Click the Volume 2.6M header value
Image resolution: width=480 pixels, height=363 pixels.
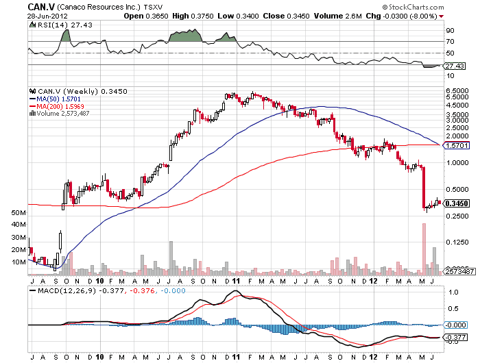coord(338,16)
